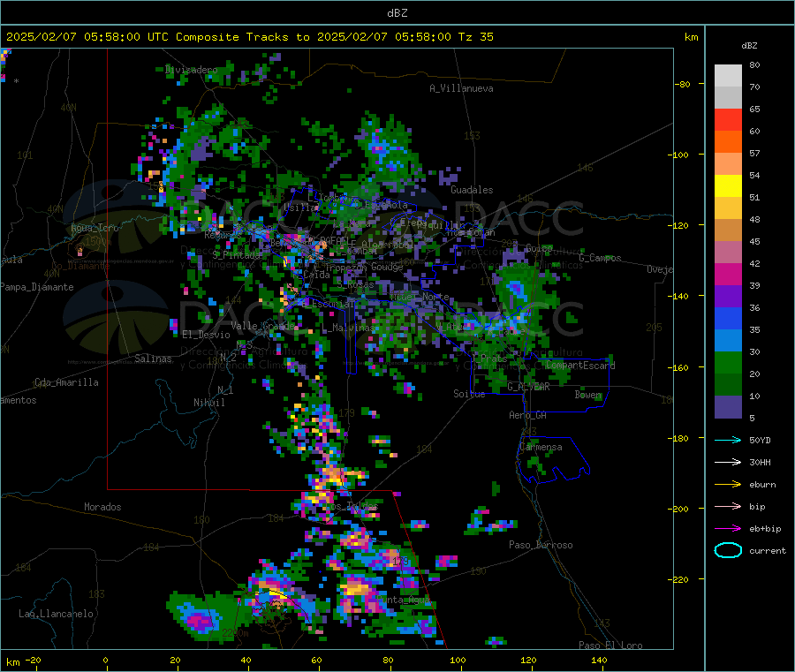Select the red 60-65 dBZ color band
795x672 pixels.
728,119
